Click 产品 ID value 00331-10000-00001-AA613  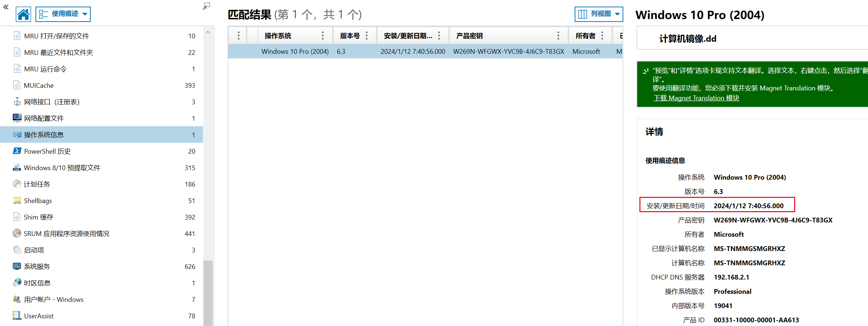coord(756,320)
